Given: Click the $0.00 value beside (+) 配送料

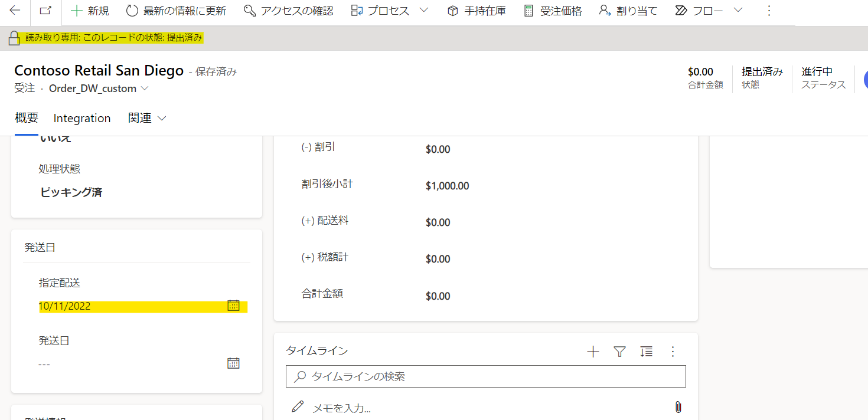Looking at the screenshot, I should [438, 222].
